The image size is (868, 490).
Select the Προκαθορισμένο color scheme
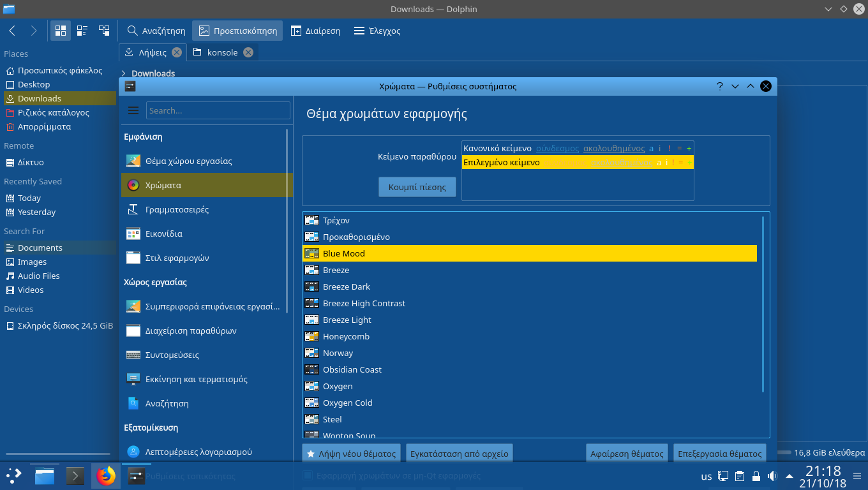[530, 237]
